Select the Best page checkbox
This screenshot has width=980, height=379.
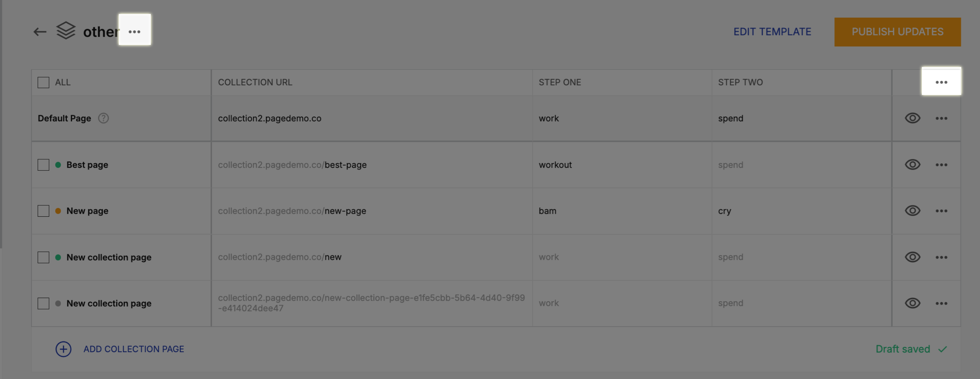pos(43,165)
